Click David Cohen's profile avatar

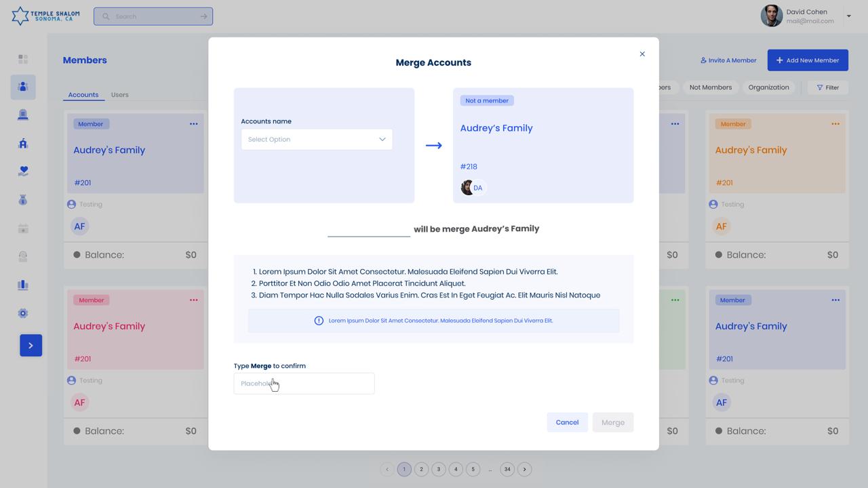coord(772,16)
